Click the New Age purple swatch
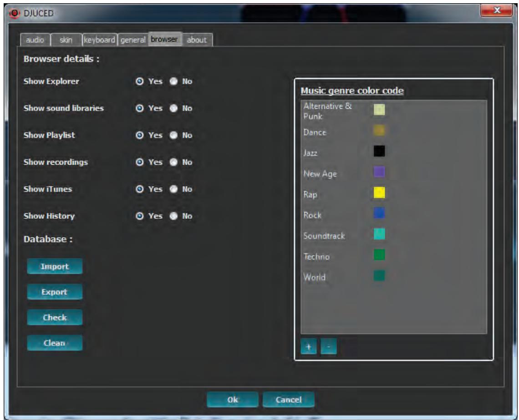This screenshot has width=519, height=420. pos(379,172)
